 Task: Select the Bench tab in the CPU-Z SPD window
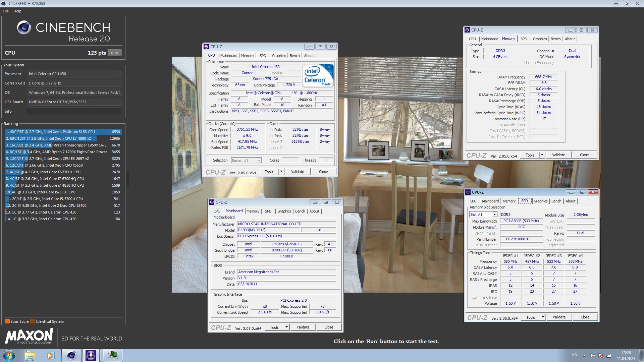[x=556, y=201]
